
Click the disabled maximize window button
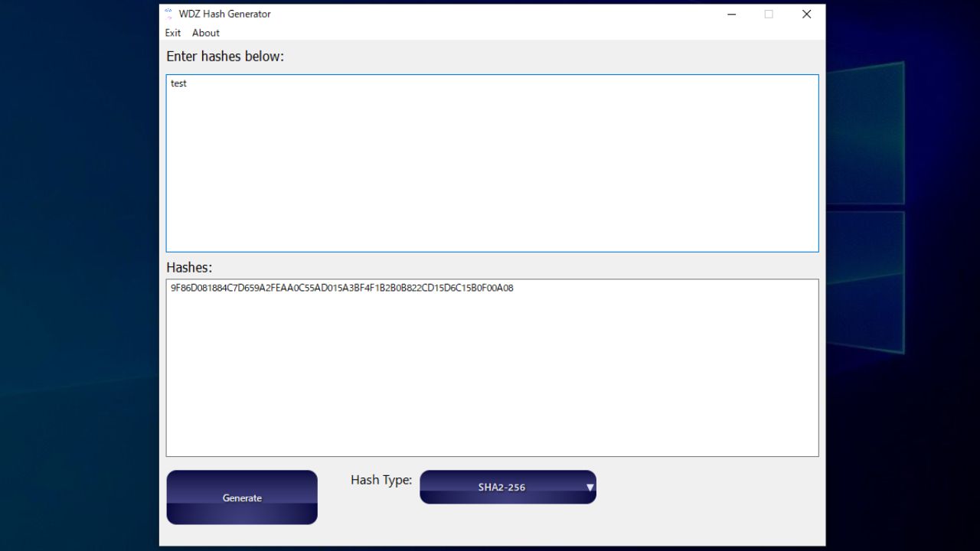(x=769, y=14)
